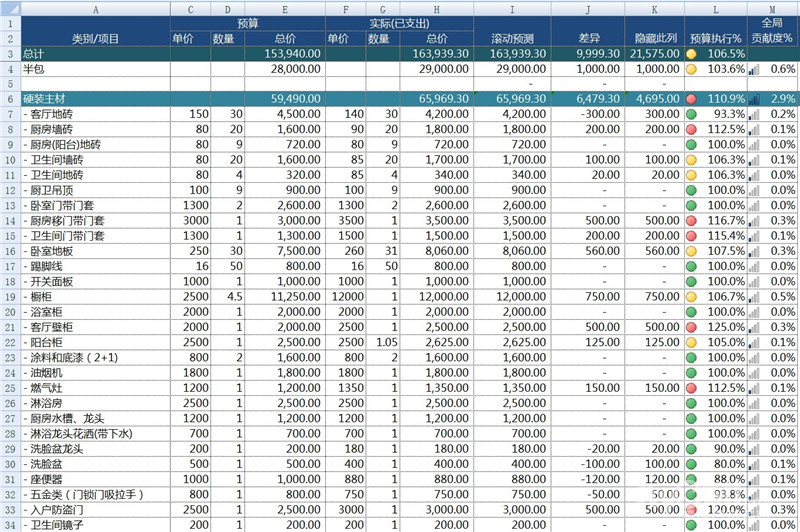Click the red status icon in the 客厅壁柜 row
Screen dimensions: 800x532
coord(691,327)
